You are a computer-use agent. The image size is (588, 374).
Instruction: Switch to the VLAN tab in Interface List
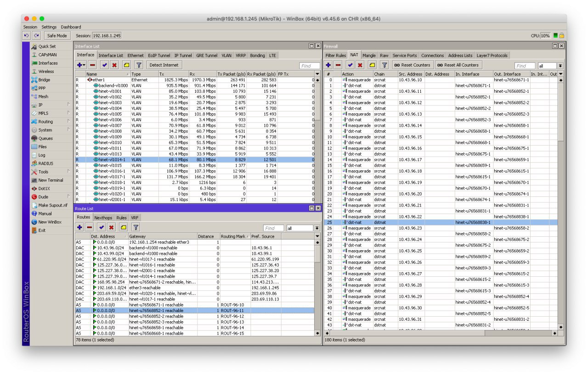[226, 56]
